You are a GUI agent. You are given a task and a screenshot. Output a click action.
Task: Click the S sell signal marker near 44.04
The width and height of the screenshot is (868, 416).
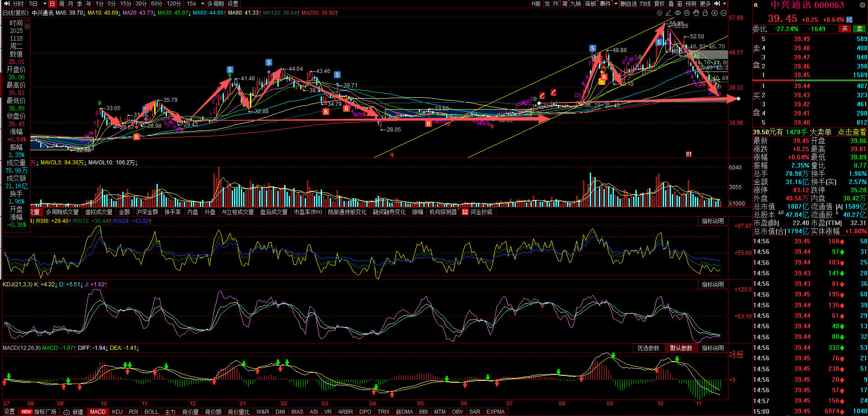[269, 62]
